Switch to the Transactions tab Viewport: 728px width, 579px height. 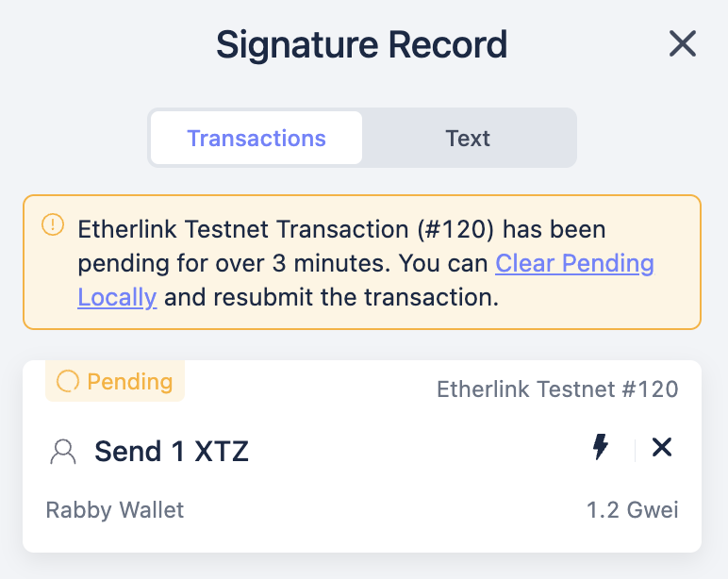coord(256,139)
